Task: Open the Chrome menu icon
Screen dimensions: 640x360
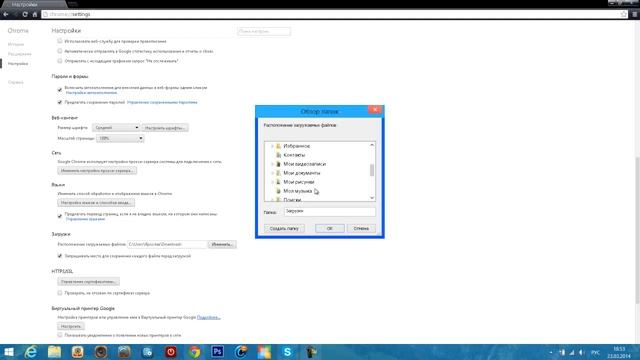Action: 635,14
